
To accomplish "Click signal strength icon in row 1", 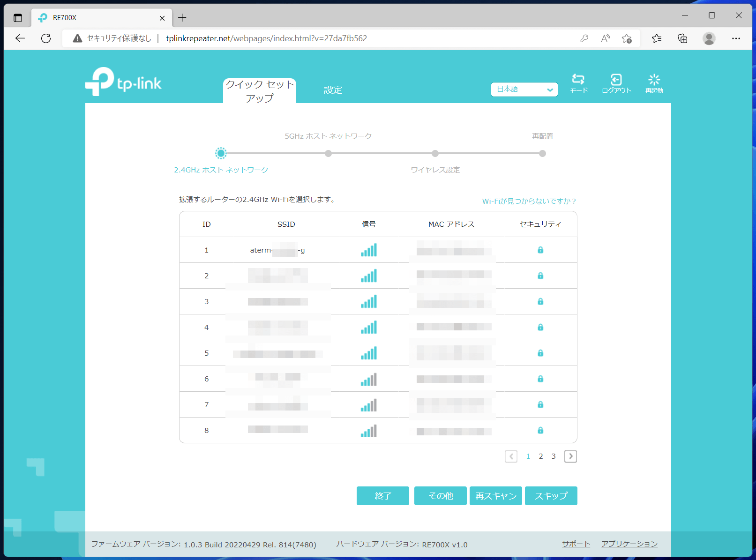I will (369, 250).
